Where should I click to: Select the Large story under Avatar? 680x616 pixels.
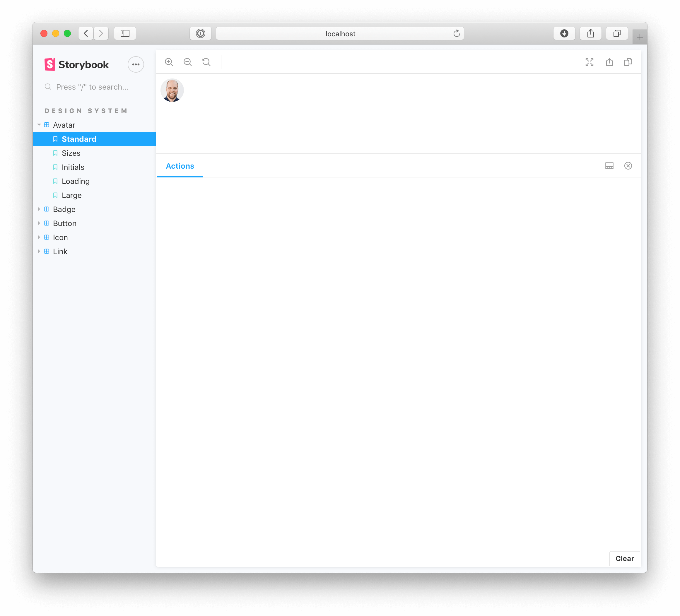(72, 195)
